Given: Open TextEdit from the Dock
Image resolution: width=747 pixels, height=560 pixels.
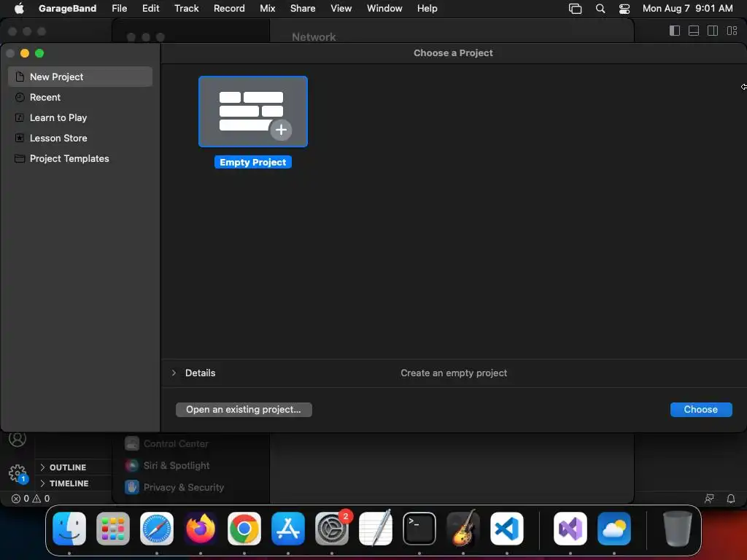Looking at the screenshot, I should pos(376,529).
